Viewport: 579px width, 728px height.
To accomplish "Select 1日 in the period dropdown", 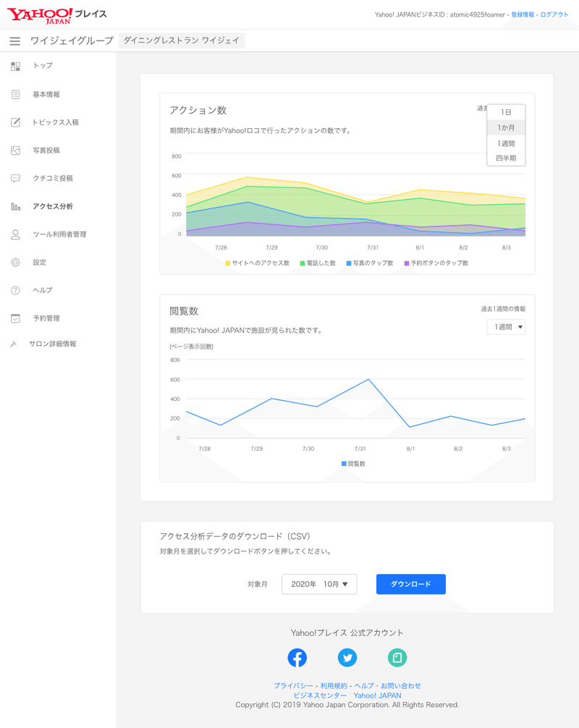I will 506,112.
